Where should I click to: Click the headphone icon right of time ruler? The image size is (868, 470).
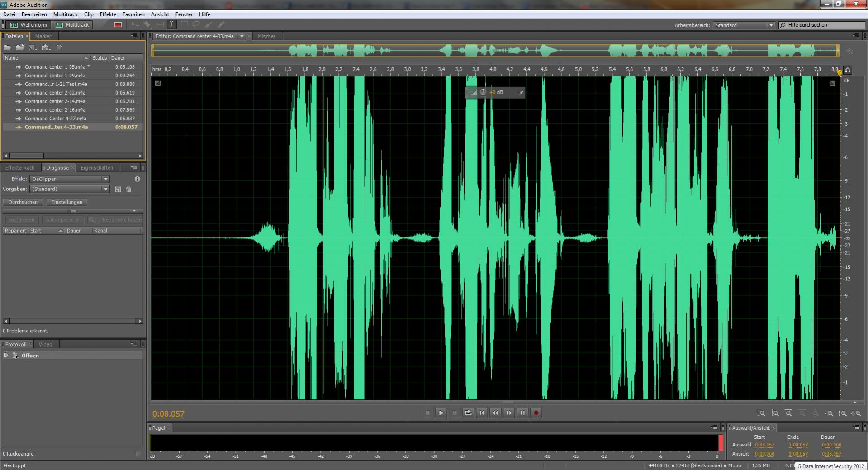point(848,70)
